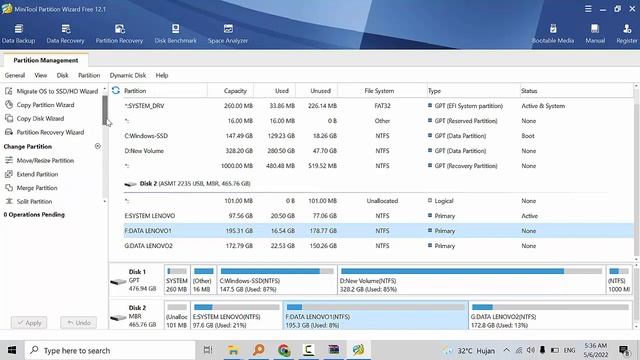Screen dimensions: 640x360
Task: Select the Partition Management tab
Action: 46,60
